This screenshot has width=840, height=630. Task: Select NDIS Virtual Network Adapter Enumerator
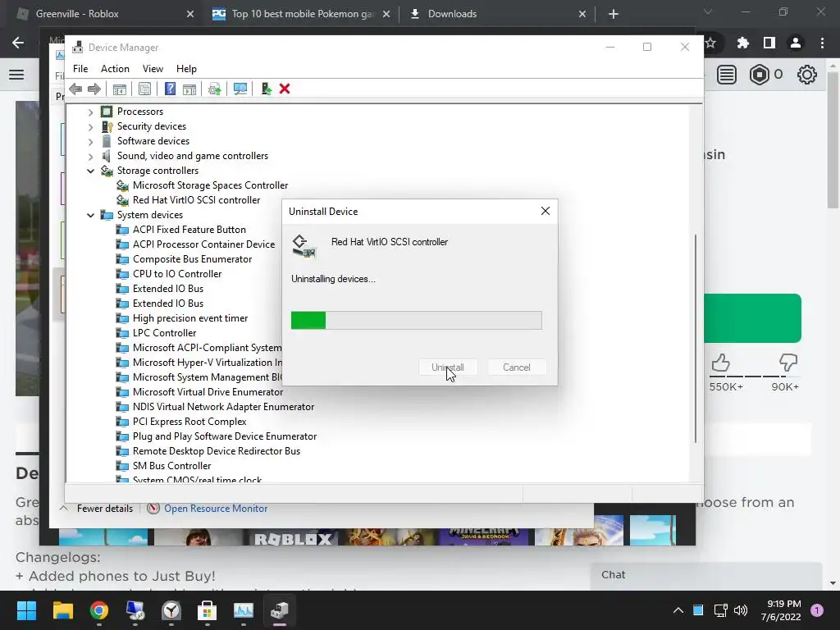[223, 407]
